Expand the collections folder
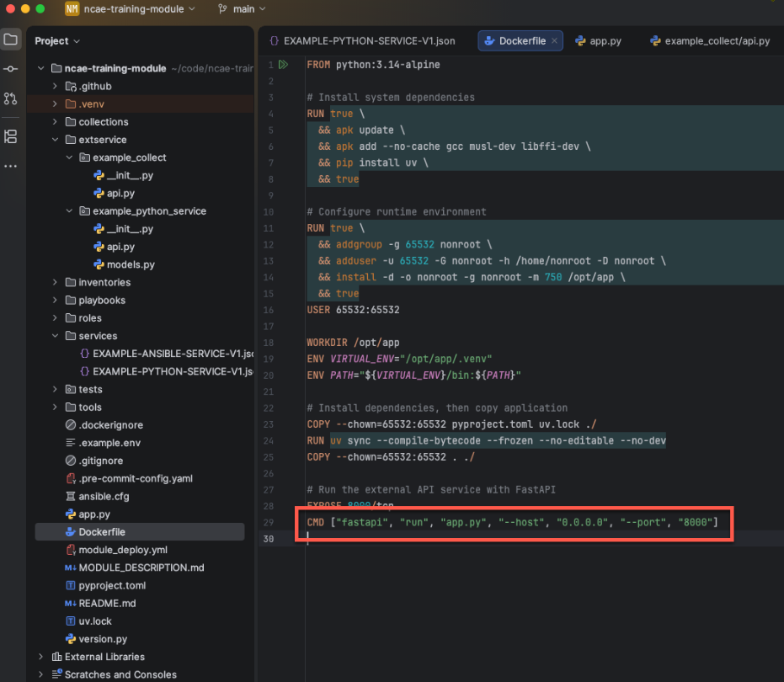The width and height of the screenshot is (784, 682). point(55,121)
